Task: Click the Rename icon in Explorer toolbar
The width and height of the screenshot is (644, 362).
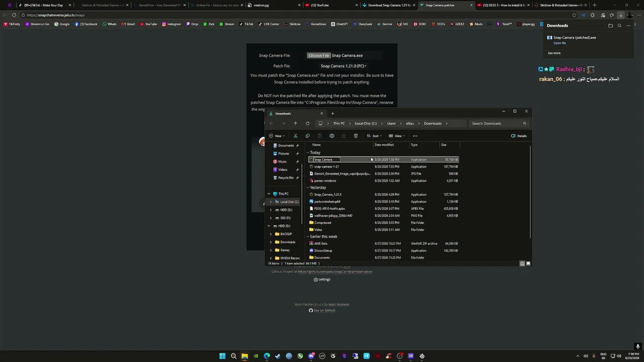Action: tap(332, 136)
